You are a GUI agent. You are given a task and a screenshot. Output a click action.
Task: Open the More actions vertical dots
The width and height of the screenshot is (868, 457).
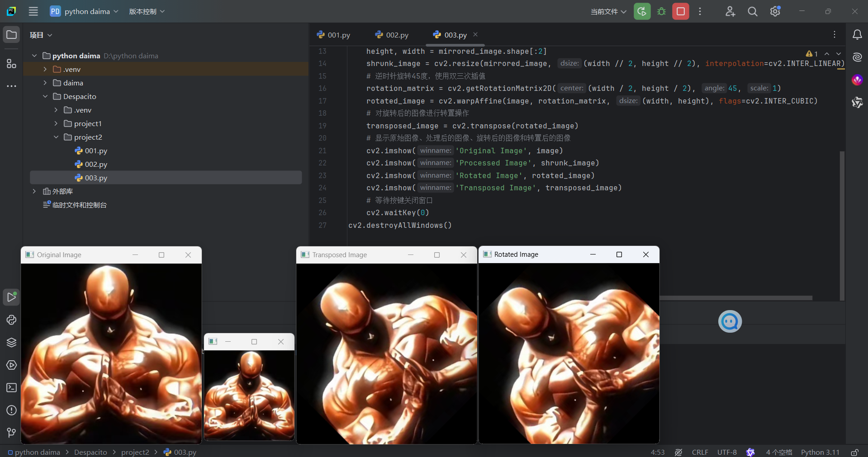click(700, 11)
